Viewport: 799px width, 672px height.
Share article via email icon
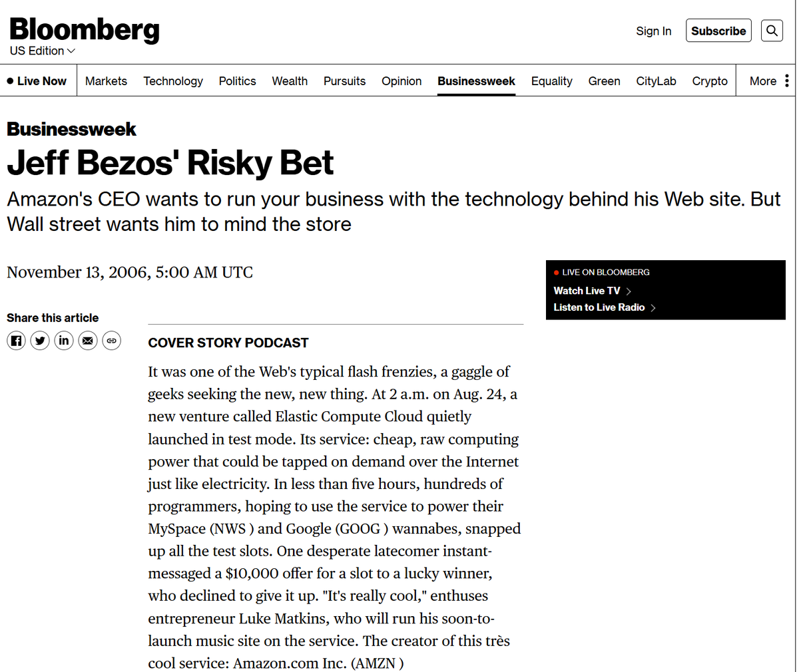(87, 341)
